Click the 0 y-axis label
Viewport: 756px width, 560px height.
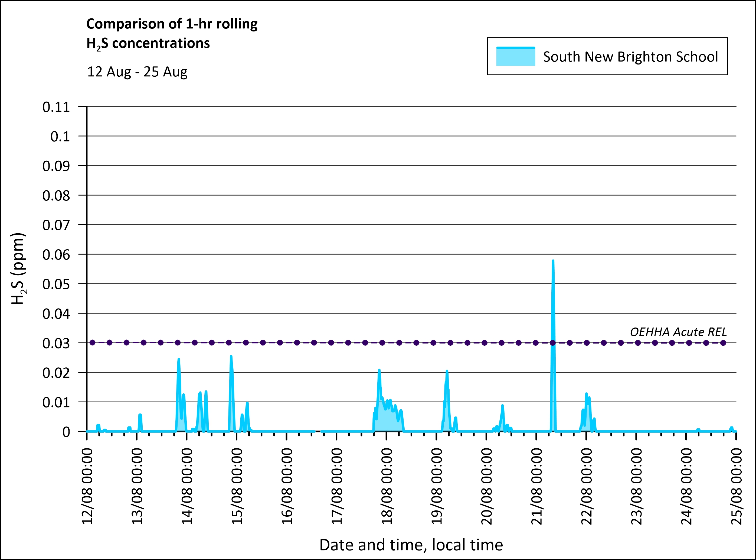[66, 432]
